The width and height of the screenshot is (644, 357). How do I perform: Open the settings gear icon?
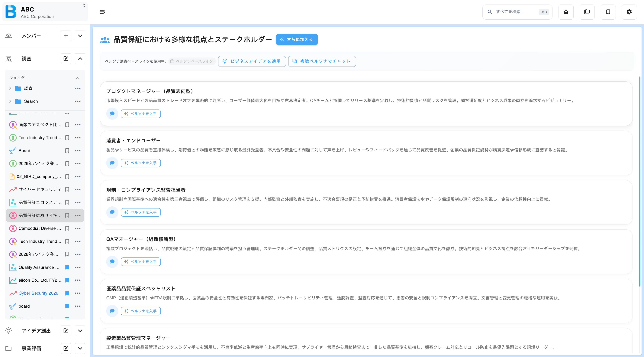point(629,12)
